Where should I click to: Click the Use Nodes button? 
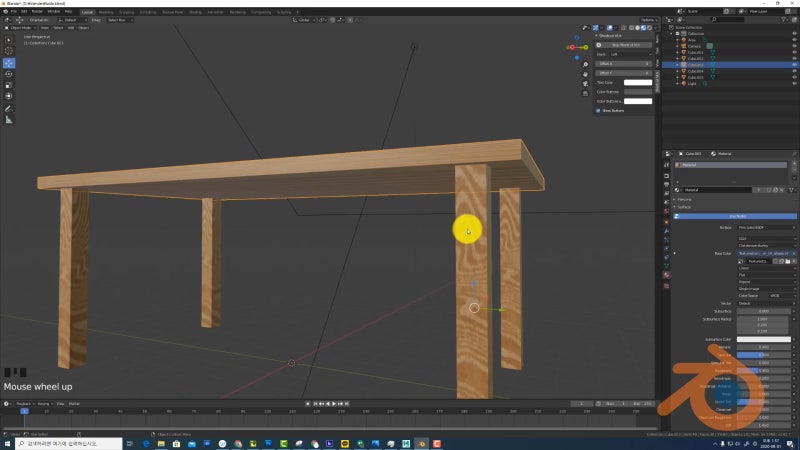(x=736, y=216)
